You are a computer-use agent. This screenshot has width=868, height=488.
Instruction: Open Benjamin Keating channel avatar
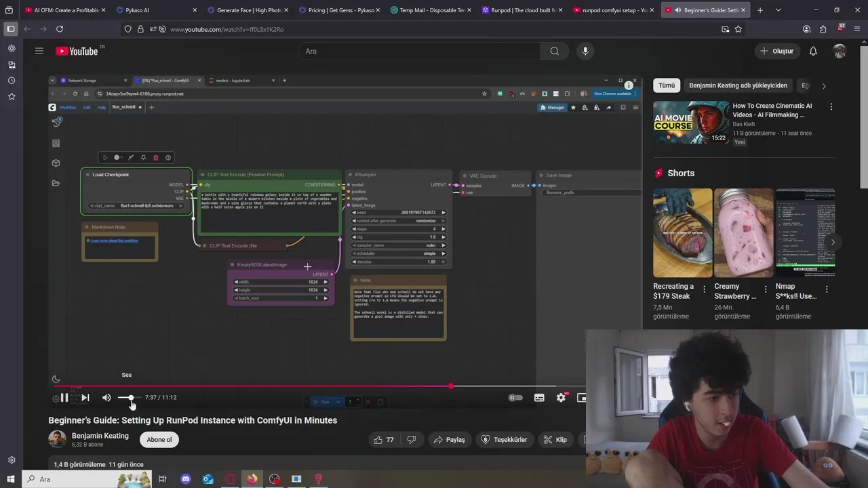click(x=57, y=439)
